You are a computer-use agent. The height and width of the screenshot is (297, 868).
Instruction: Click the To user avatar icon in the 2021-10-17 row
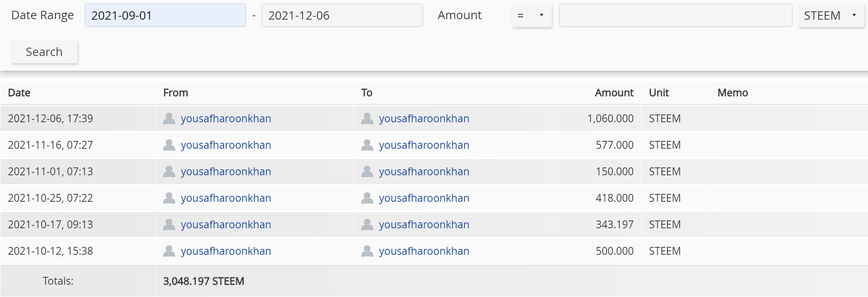coord(367,224)
